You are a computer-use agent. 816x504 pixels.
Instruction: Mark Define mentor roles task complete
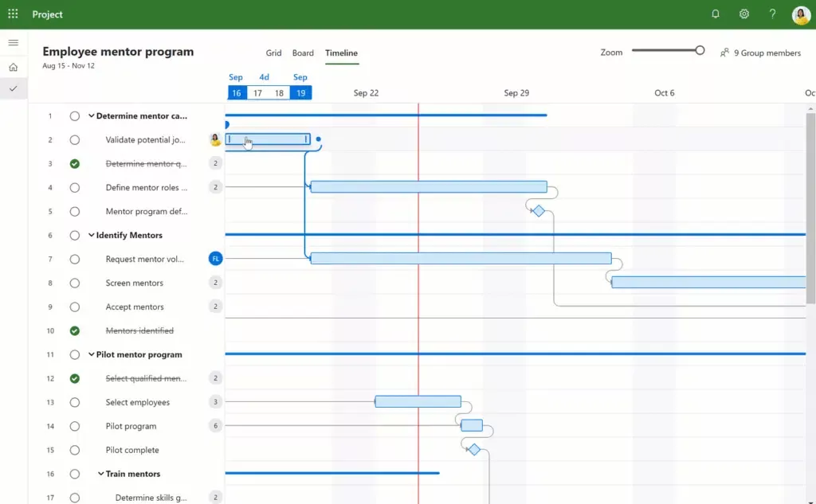click(x=74, y=188)
